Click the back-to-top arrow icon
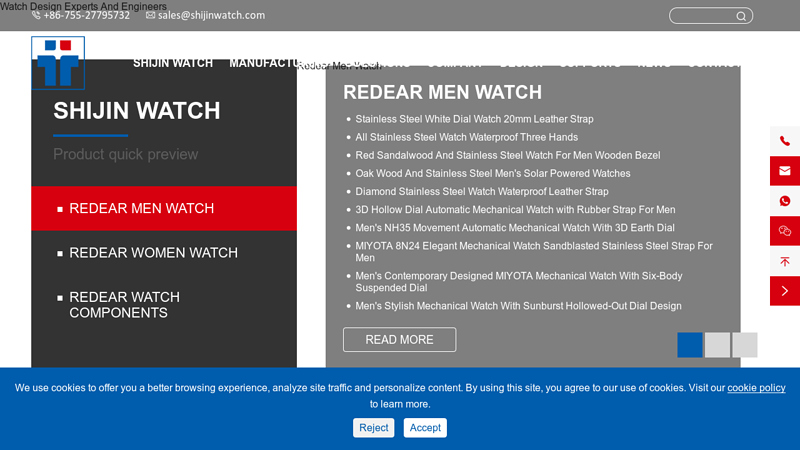This screenshot has width=800, height=450. [785, 261]
